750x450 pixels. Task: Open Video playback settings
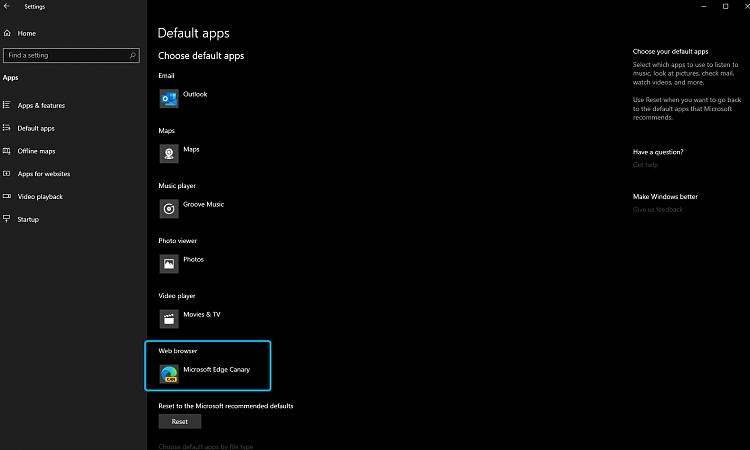(x=40, y=197)
